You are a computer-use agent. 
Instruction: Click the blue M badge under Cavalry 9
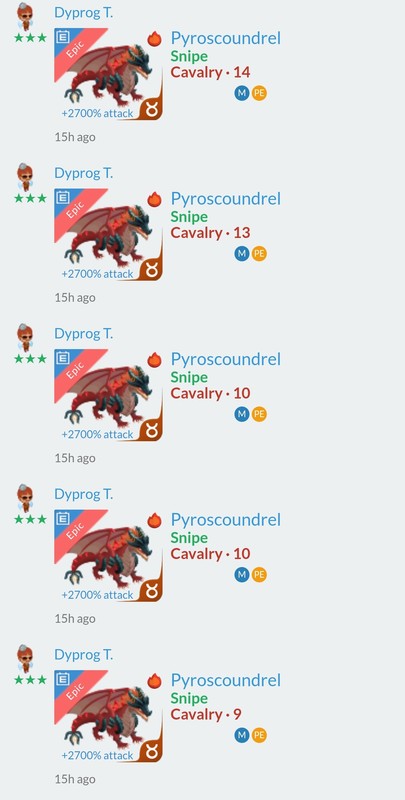(242, 735)
